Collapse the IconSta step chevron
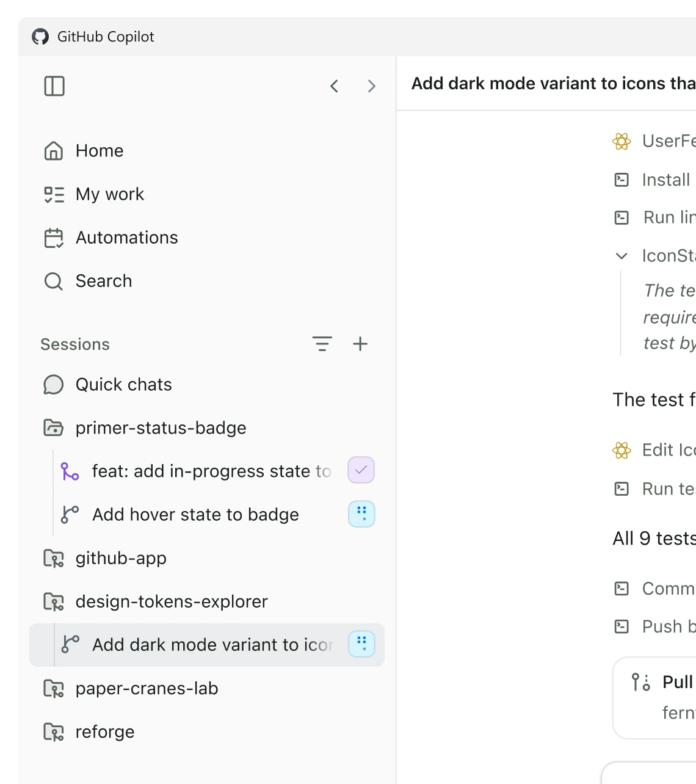This screenshot has height=784, width=696. coord(622,256)
